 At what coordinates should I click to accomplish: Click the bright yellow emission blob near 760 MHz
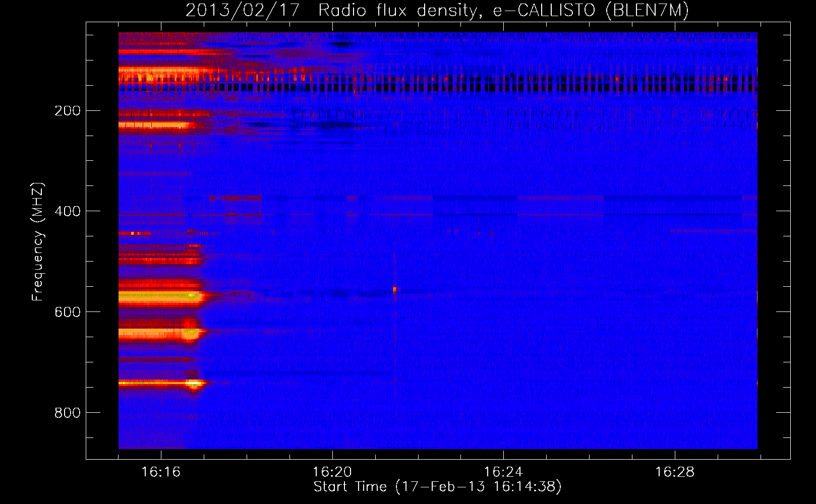(193, 384)
